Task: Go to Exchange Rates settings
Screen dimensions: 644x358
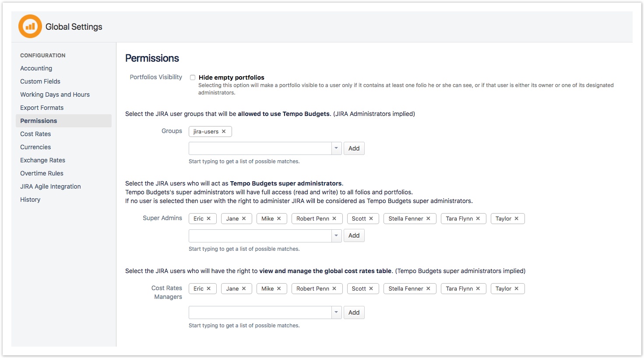Action: tap(42, 160)
